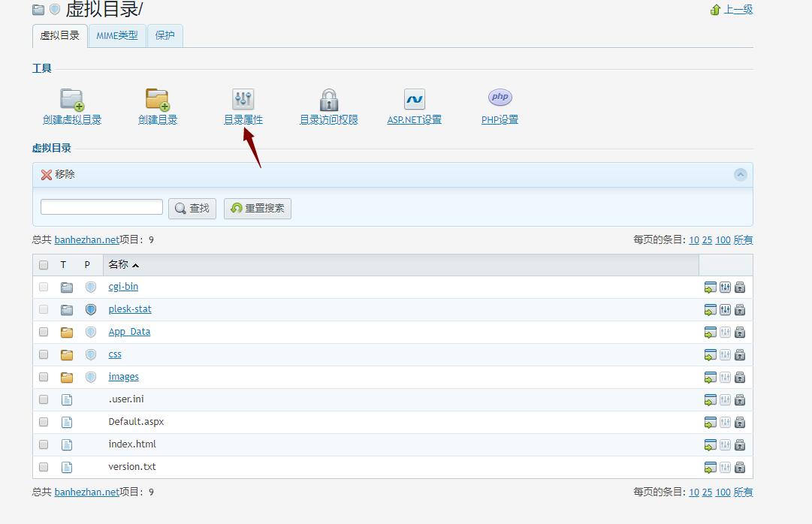
Task: Click the padlock icon in plesk-stat row
Action: (x=740, y=309)
